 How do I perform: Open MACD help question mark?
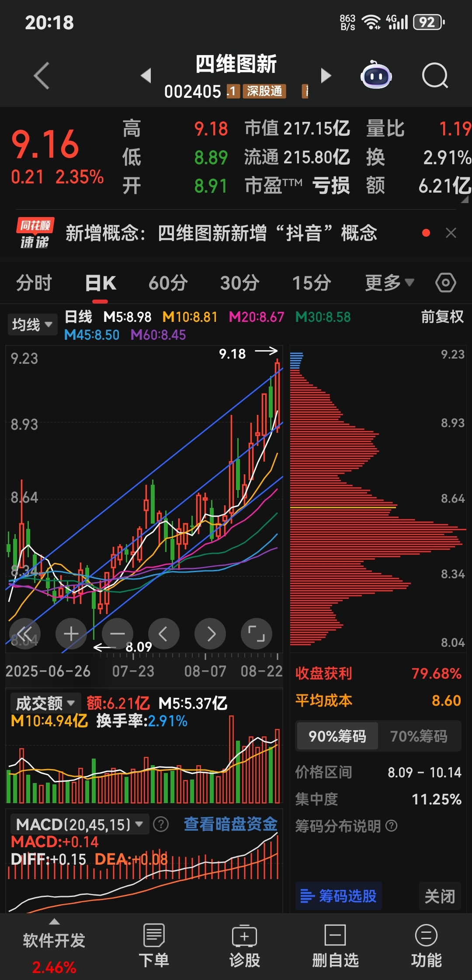161,825
